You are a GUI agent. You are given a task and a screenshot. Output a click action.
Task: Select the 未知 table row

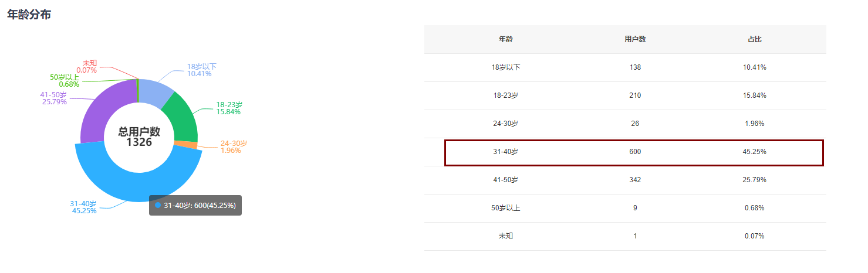pyautogui.click(x=625, y=236)
